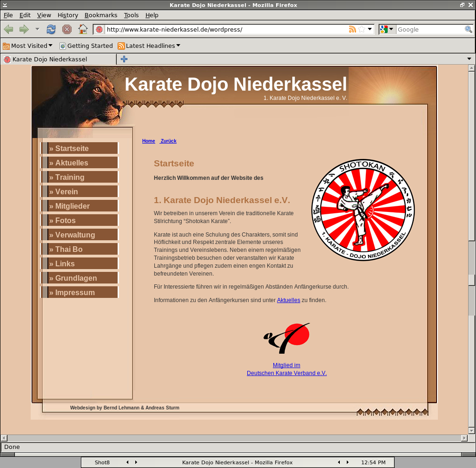Go to the Home page icon

[83, 29]
